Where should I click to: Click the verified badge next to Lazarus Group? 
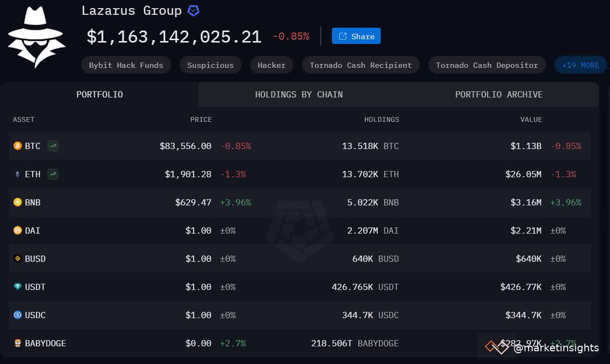[x=194, y=11]
